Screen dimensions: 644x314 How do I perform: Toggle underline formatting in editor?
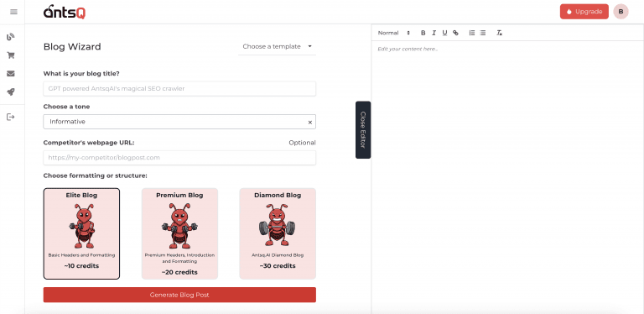click(444, 33)
